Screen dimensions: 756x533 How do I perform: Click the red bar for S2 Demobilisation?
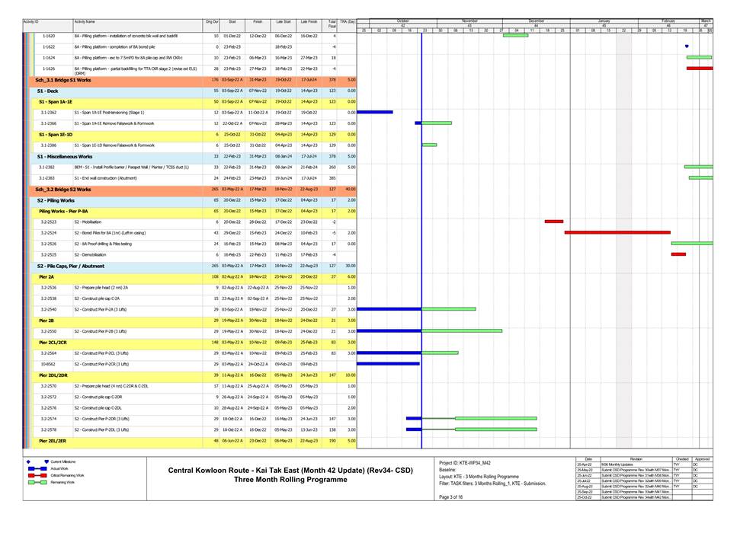click(678, 254)
